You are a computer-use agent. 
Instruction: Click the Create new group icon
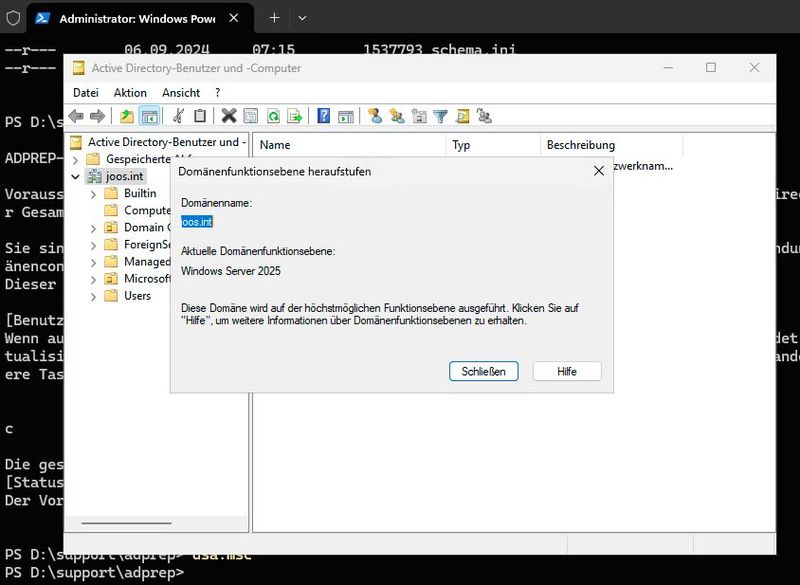coord(397,115)
